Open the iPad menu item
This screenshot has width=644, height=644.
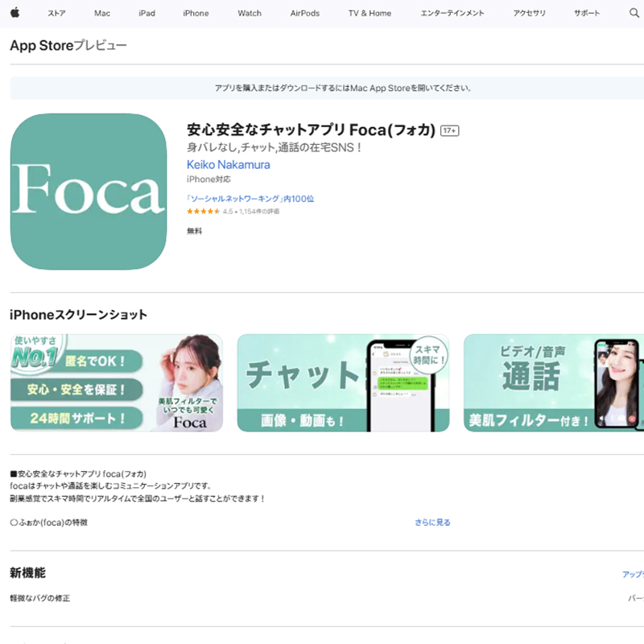coord(147,13)
